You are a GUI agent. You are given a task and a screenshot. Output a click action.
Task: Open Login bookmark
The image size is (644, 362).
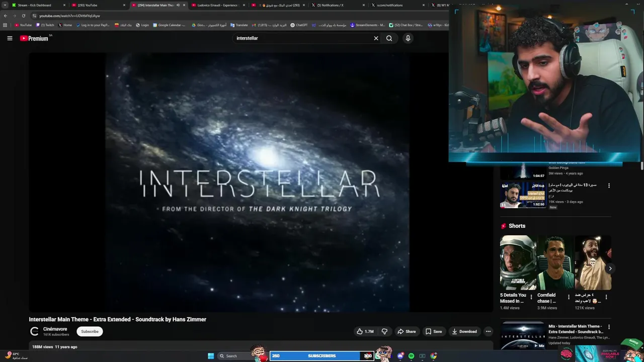pos(142,25)
